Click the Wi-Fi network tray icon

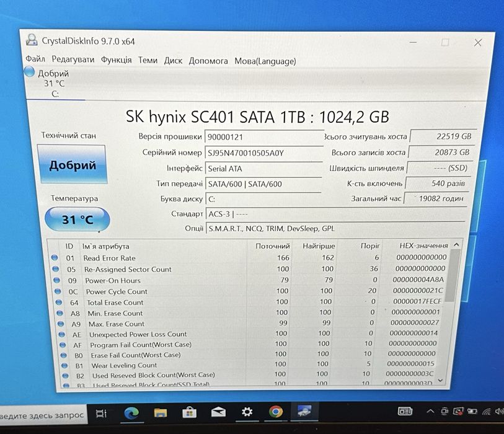click(x=487, y=411)
